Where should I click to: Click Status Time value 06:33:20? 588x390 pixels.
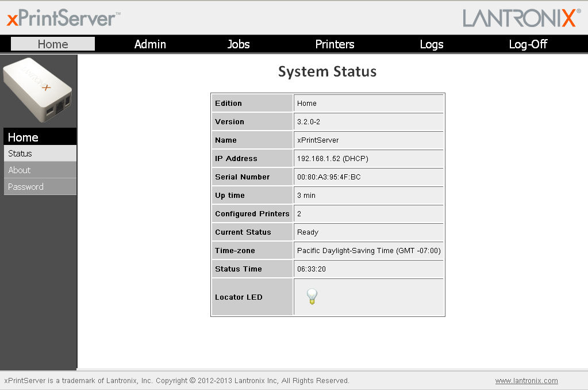pyautogui.click(x=312, y=269)
